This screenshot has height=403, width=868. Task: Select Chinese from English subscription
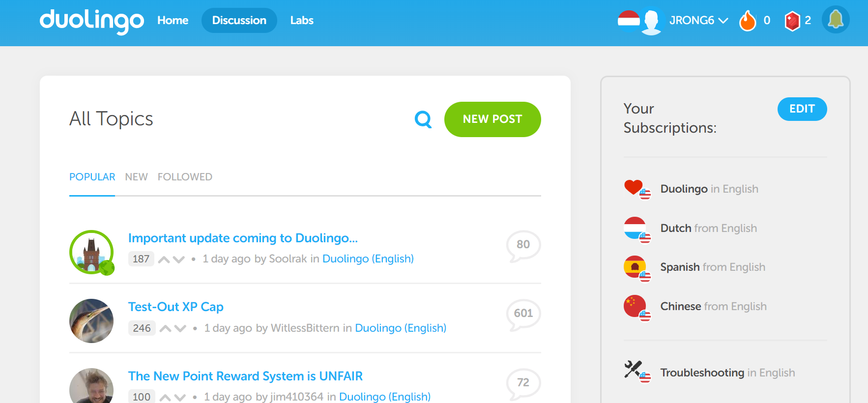(713, 306)
